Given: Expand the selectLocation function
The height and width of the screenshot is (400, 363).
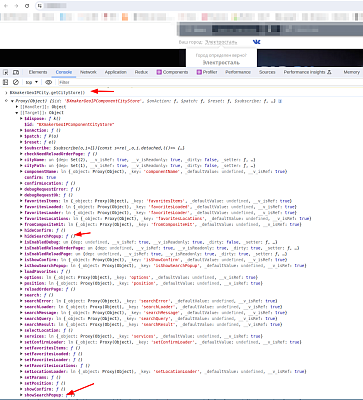Looking at the screenshot, I should [x=22, y=330].
